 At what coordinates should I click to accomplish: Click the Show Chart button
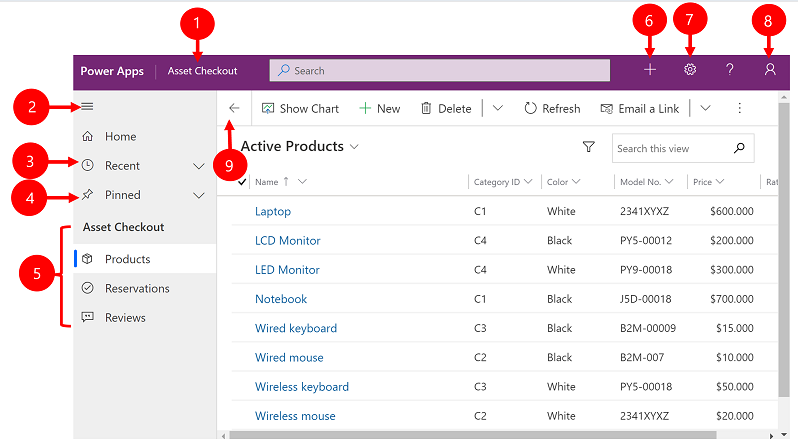(x=299, y=108)
